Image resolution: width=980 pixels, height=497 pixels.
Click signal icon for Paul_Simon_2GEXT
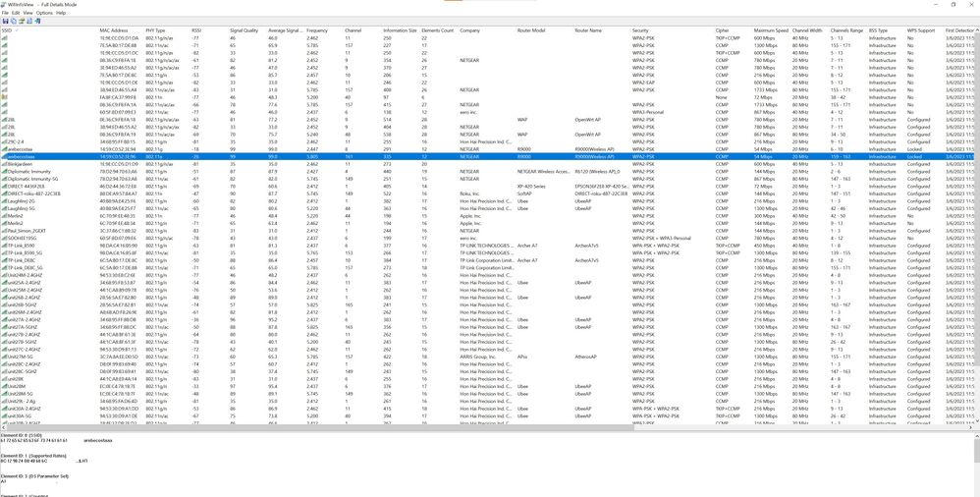(4, 231)
